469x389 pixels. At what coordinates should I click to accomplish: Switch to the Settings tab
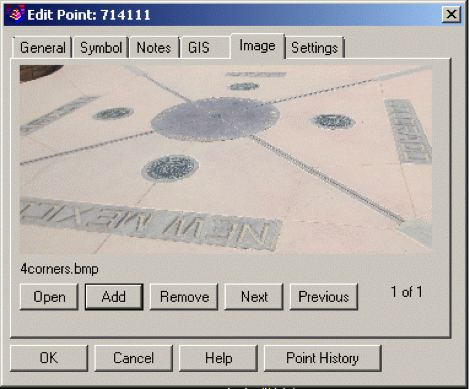[315, 48]
